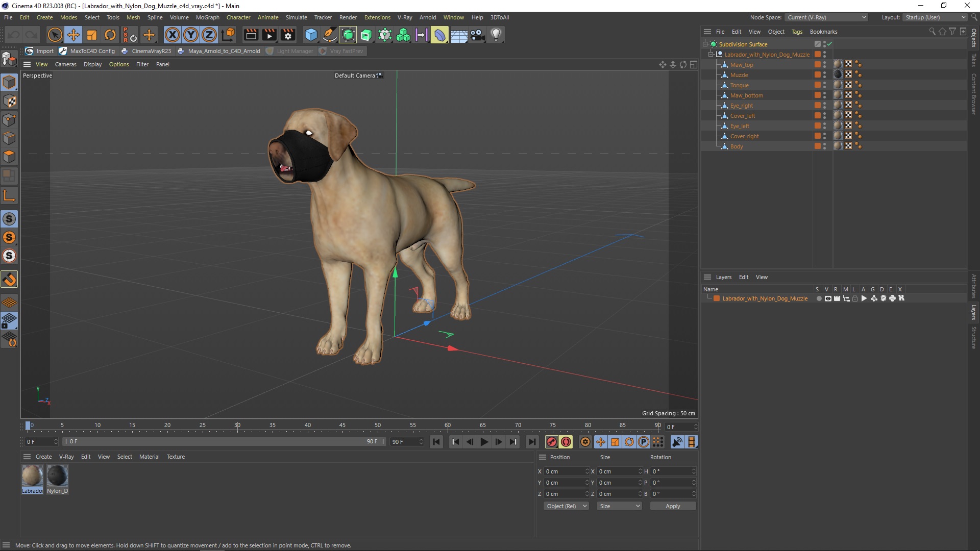This screenshot has width=980, height=551.
Task: Click the orange Snap magnet icon
Action: coord(9,279)
